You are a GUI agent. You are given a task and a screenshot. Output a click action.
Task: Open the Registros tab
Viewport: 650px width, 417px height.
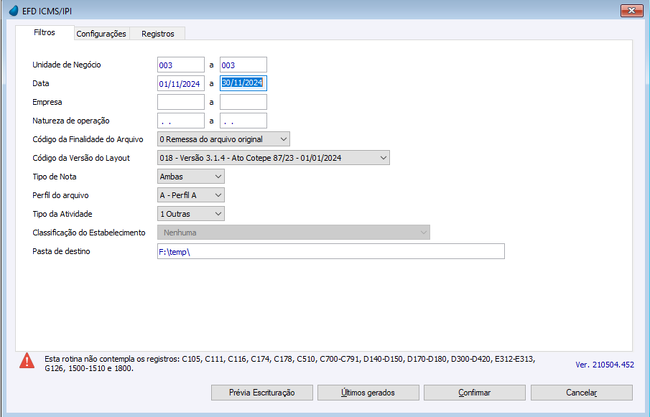coord(158,34)
